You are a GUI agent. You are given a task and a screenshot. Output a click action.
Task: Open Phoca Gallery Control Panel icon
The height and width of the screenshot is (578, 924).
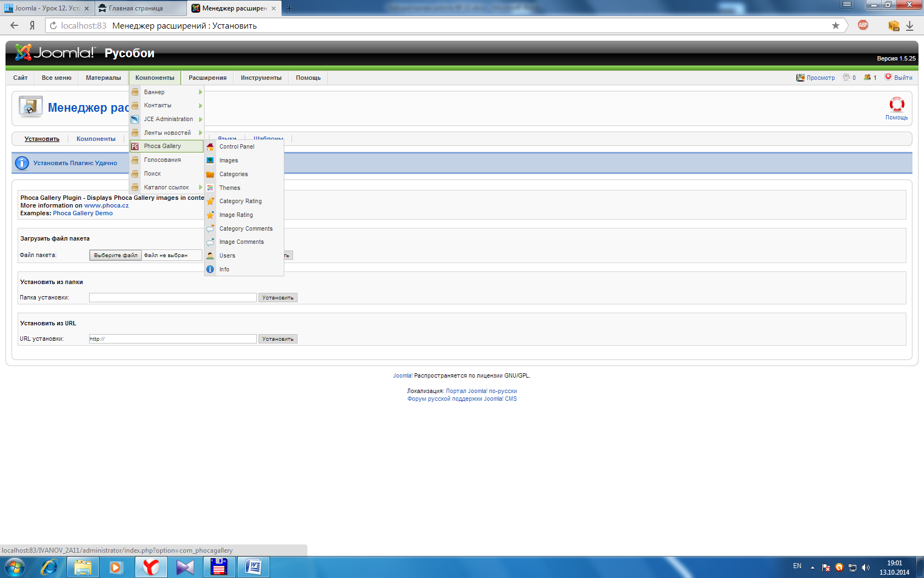[210, 146]
